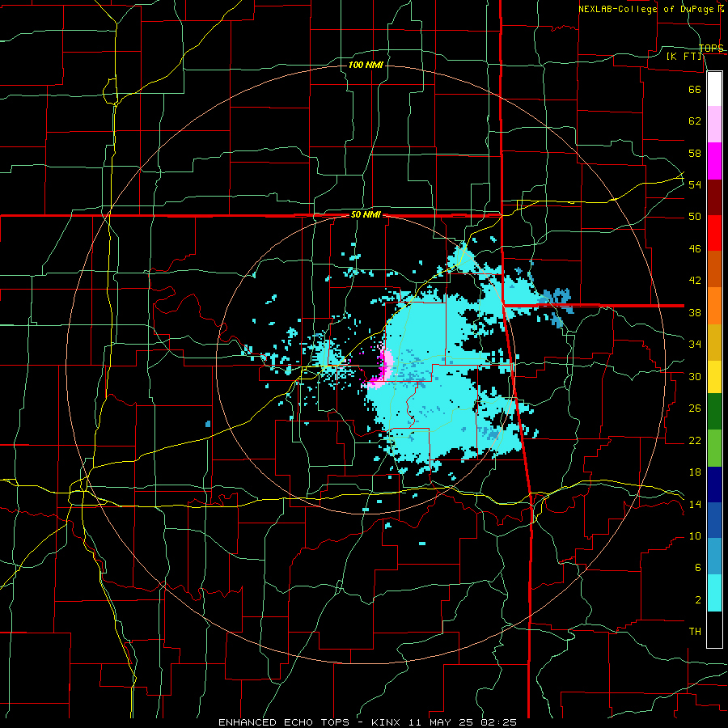The height and width of the screenshot is (728, 728).
Task: Click the Enhanced Echo Tops KINX timestamp caption
Action: pos(367,722)
